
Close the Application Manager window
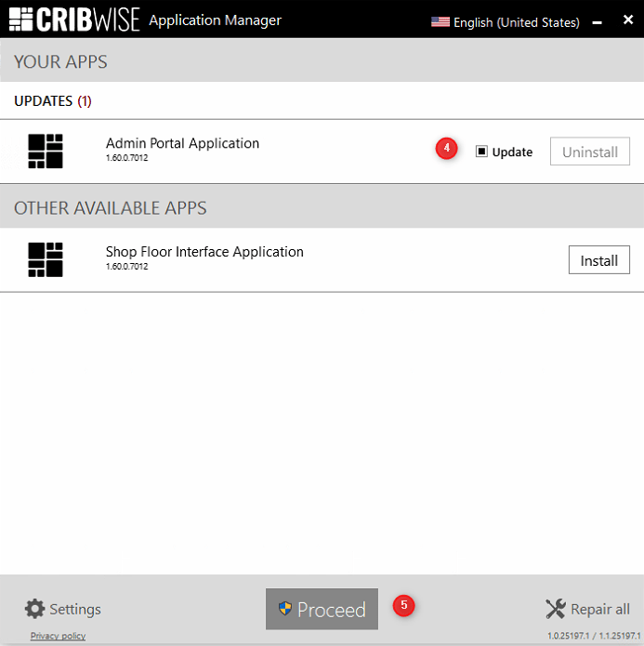coord(627,20)
